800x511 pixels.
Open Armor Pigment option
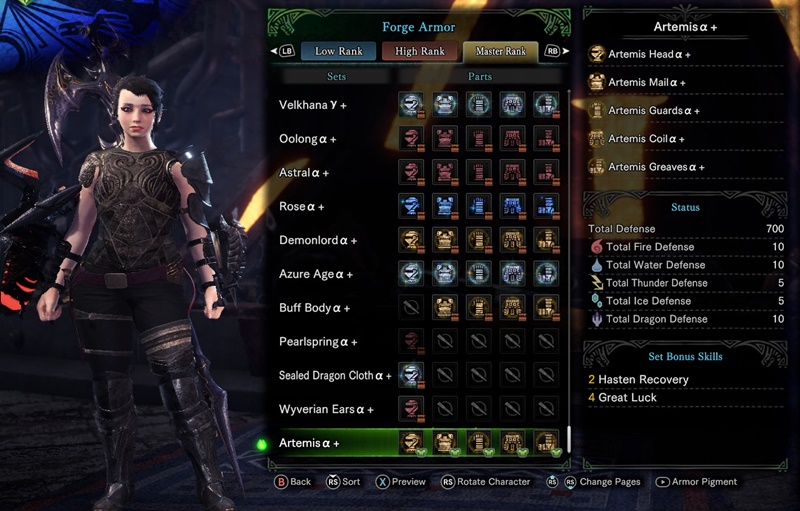coord(696,482)
